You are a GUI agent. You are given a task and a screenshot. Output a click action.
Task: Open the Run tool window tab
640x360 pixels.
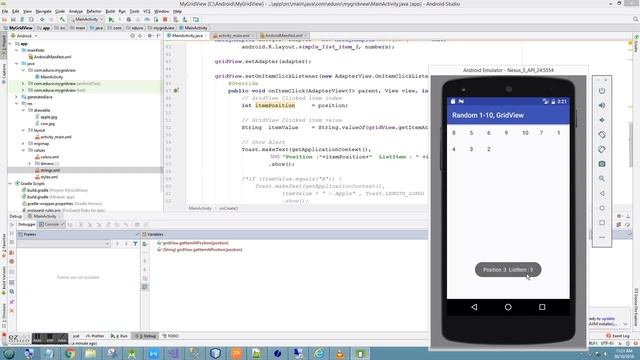point(119,336)
